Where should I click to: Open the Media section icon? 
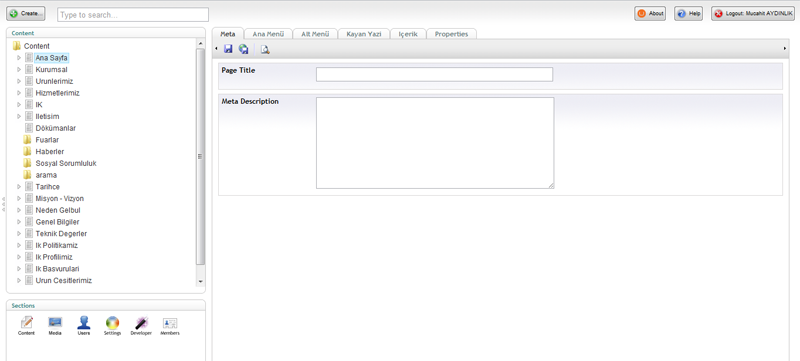click(x=55, y=325)
